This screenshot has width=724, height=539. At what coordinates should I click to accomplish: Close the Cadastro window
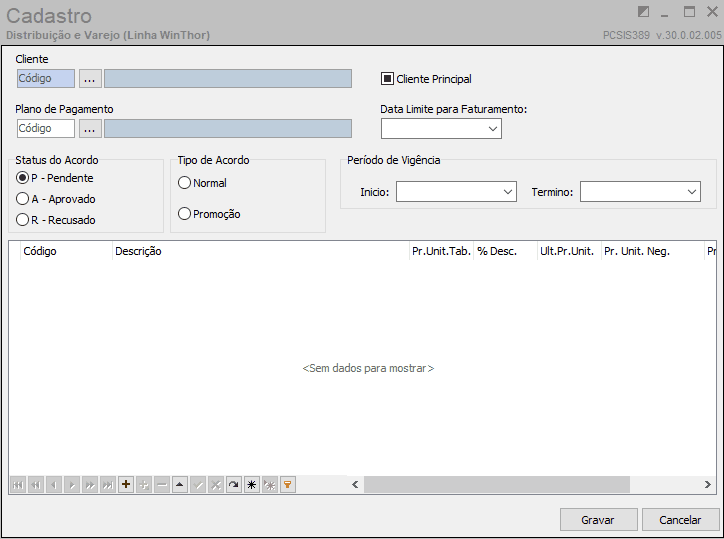(712, 12)
